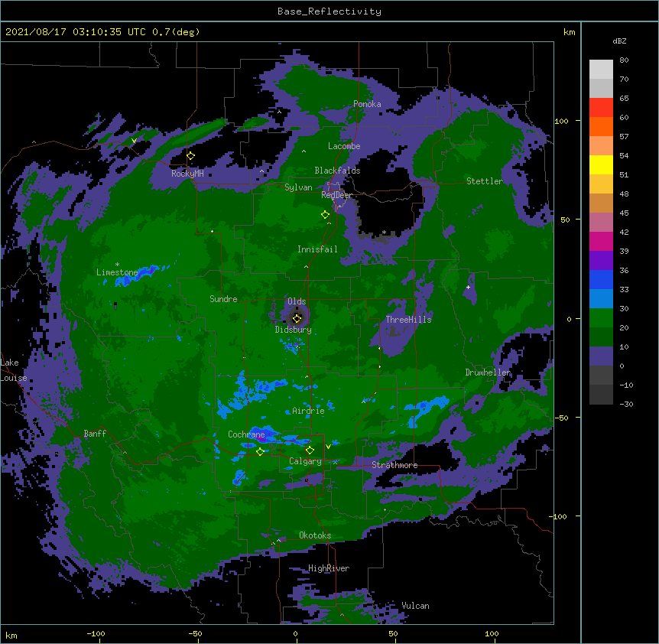Click the Olds city label
659x644 pixels.
pos(297,301)
